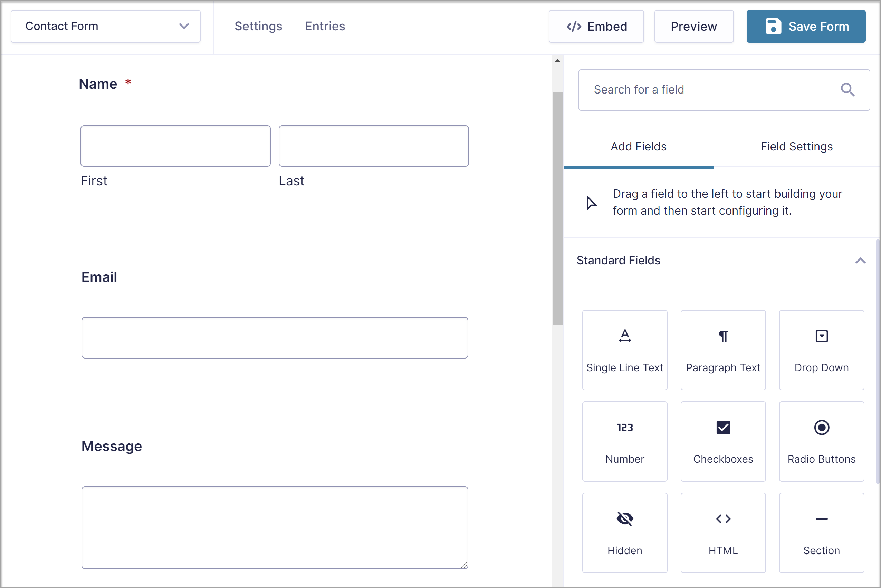Add a Number field

(x=625, y=441)
